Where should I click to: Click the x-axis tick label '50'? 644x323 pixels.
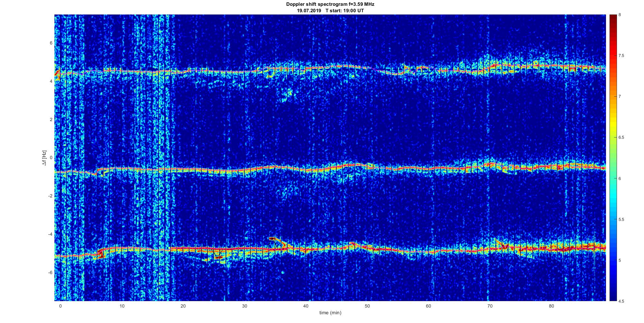coord(367,306)
